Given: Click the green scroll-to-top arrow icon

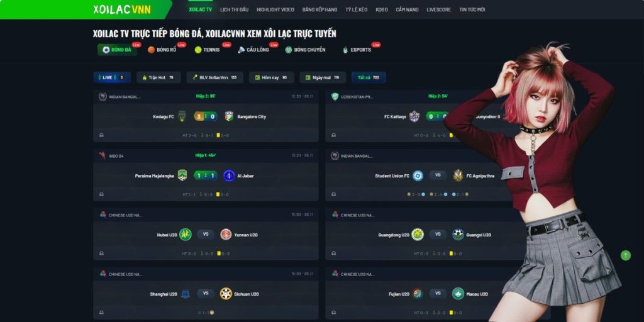Looking at the screenshot, I should click(625, 255).
